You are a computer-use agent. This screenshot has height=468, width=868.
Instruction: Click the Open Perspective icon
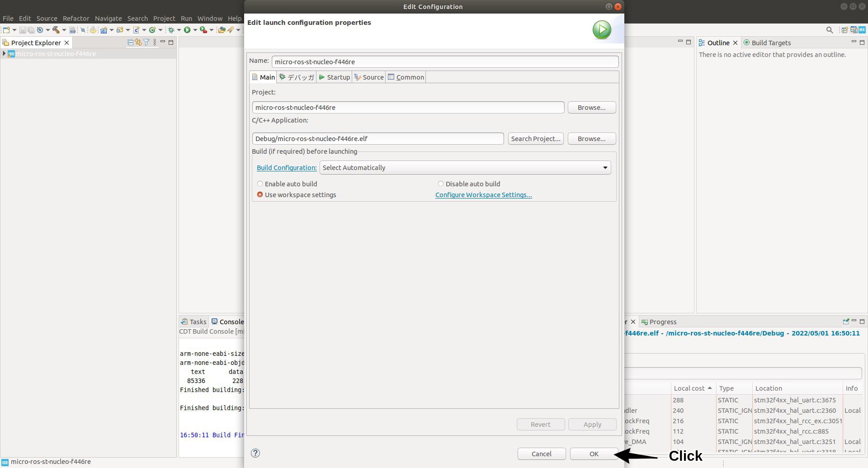click(844, 30)
